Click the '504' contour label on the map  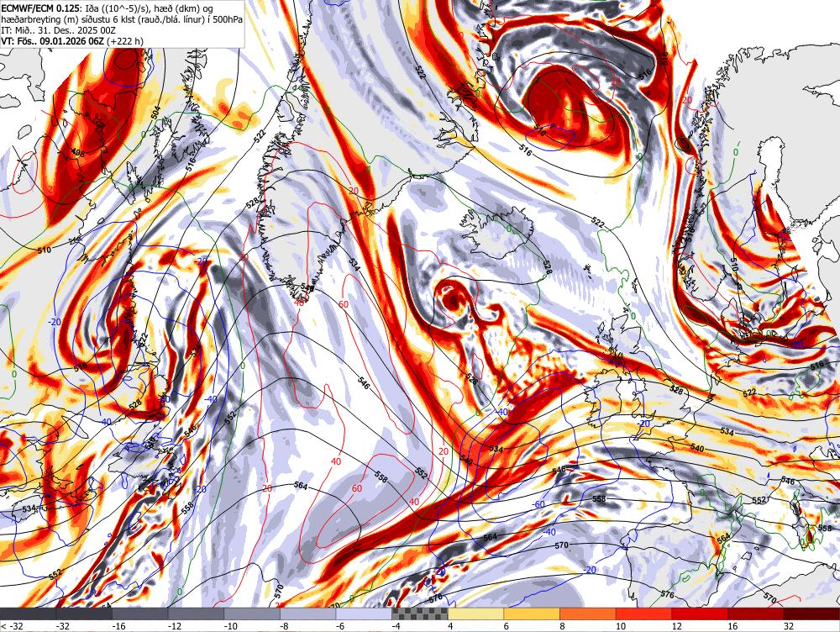click(x=156, y=113)
